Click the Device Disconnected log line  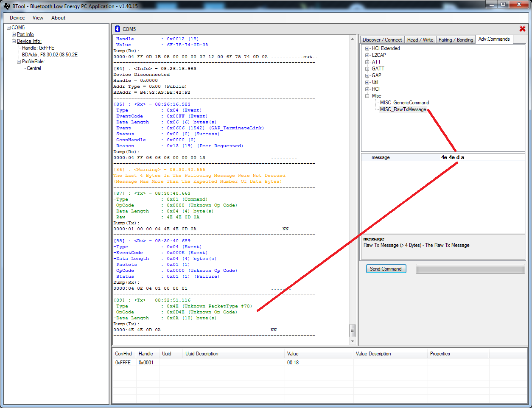pos(141,75)
